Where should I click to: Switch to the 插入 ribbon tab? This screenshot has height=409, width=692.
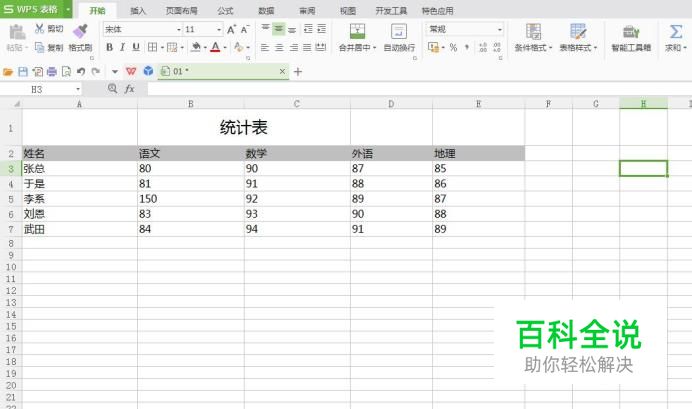coord(138,11)
